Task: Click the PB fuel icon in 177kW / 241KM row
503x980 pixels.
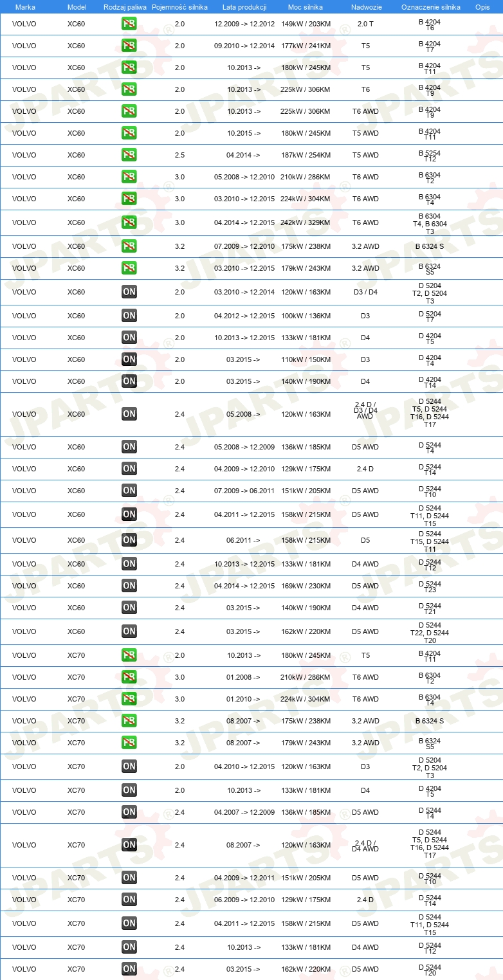Action: point(129,46)
